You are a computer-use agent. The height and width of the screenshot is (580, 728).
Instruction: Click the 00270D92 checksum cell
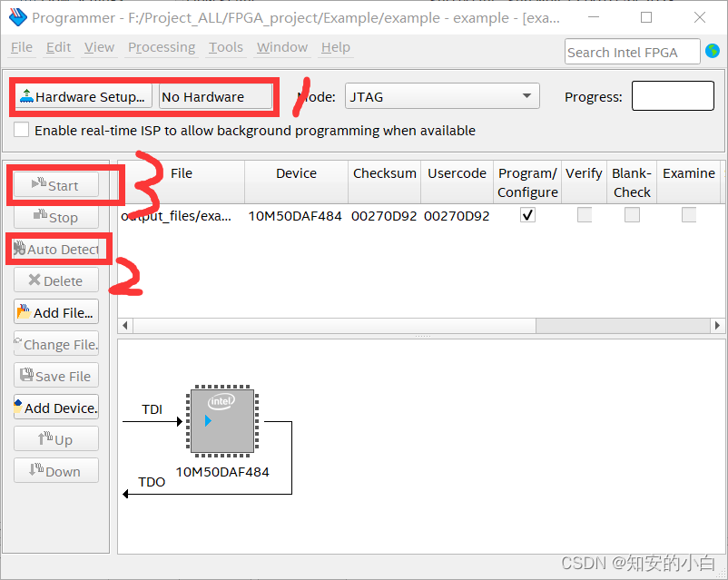(x=384, y=216)
